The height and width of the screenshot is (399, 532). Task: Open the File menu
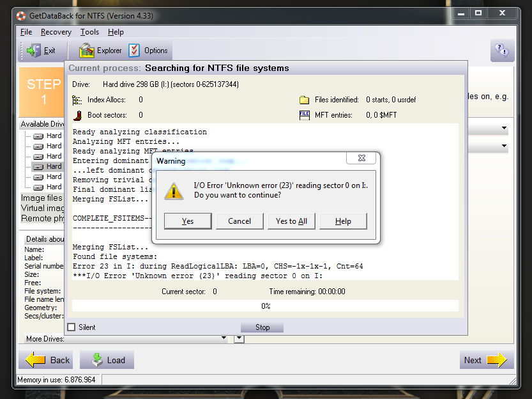point(26,32)
